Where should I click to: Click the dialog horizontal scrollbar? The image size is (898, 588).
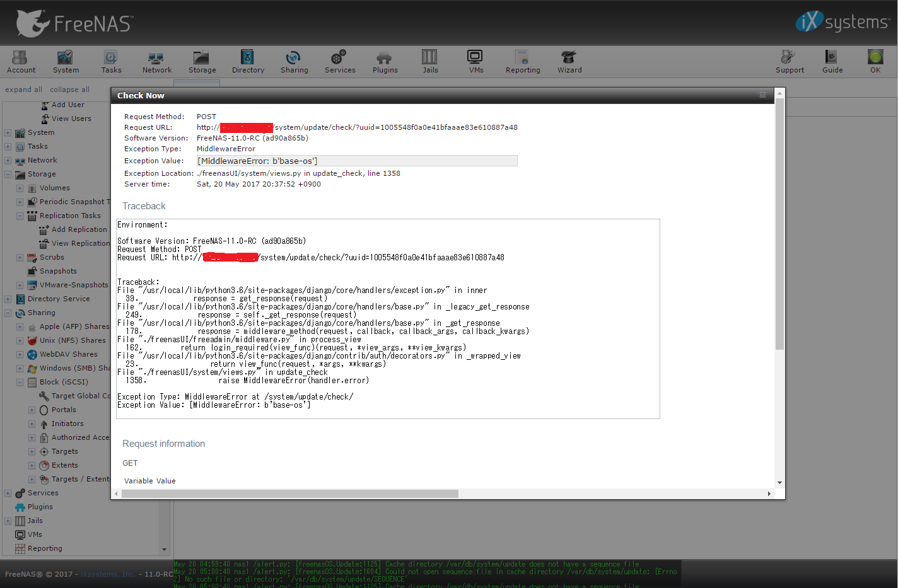290,493
